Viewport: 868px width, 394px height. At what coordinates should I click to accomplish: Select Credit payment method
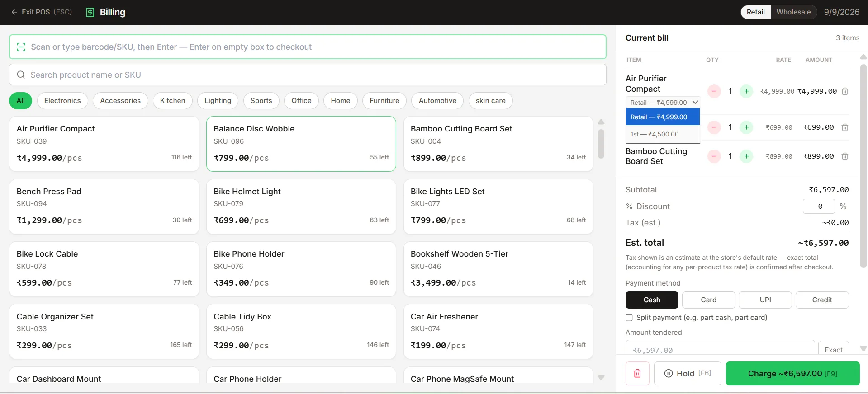point(822,300)
